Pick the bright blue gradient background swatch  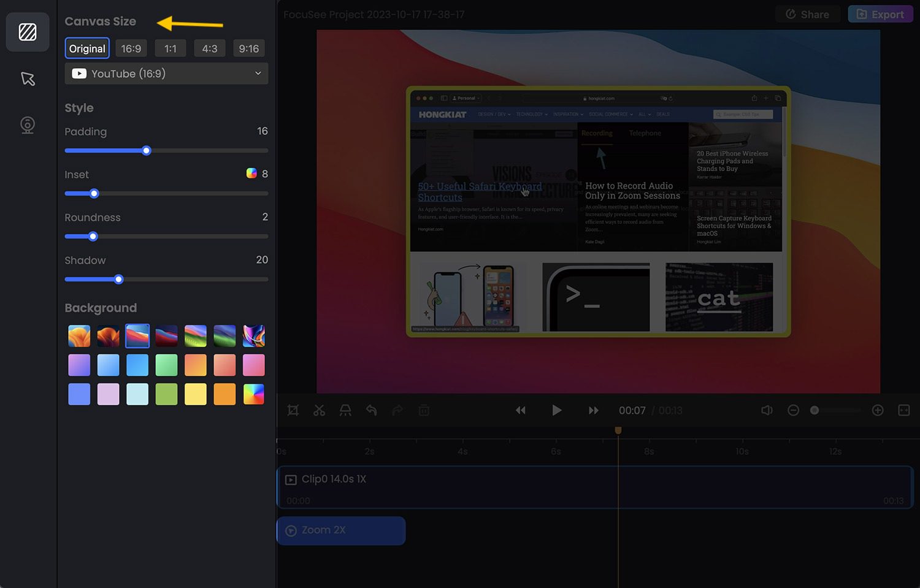[x=137, y=365]
